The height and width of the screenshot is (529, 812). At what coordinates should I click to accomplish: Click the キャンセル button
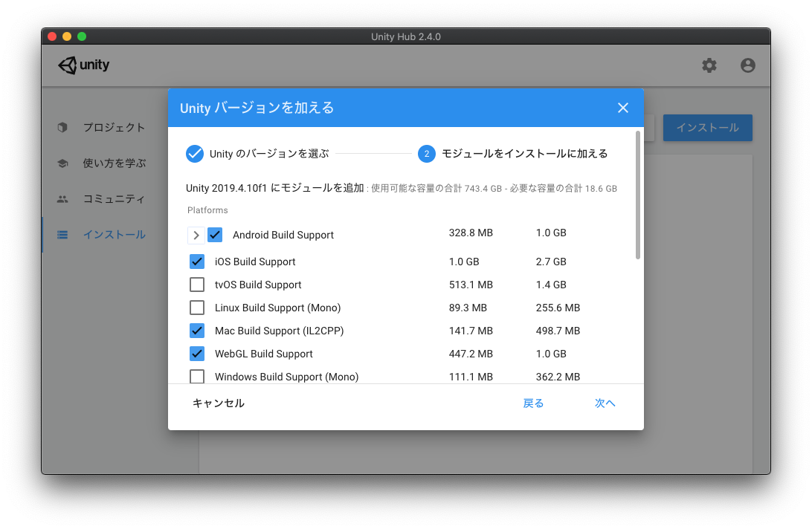(219, 403)
